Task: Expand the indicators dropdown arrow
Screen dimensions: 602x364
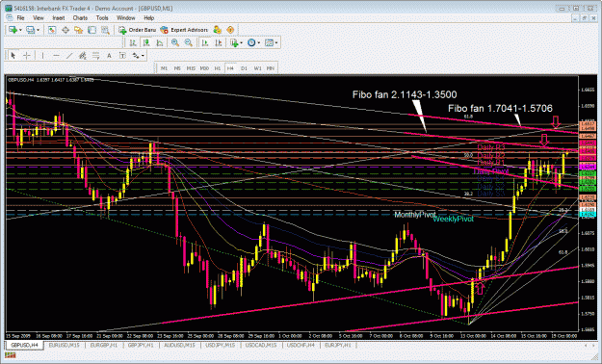Action: [241, 43]
